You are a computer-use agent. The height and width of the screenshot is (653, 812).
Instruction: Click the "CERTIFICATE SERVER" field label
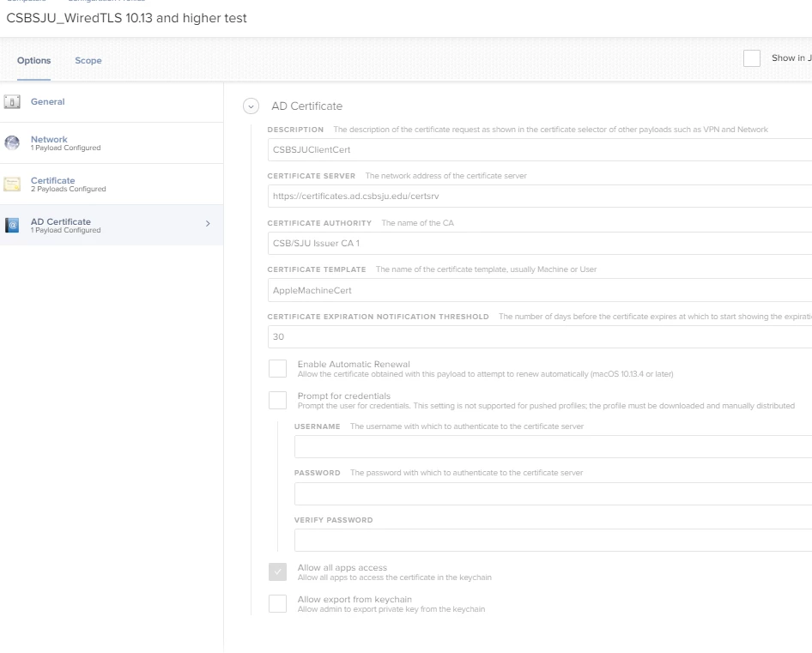[312, 176]
